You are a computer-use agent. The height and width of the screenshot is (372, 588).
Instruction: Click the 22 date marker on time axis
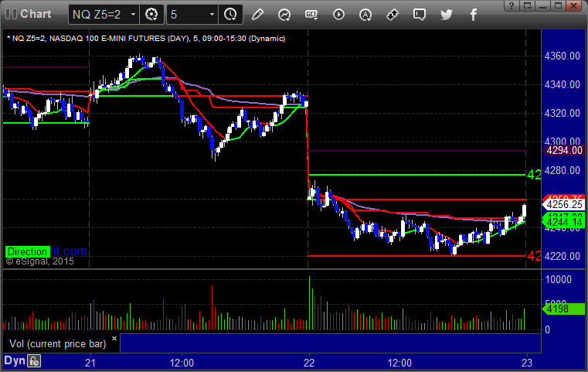click(309, 363)
